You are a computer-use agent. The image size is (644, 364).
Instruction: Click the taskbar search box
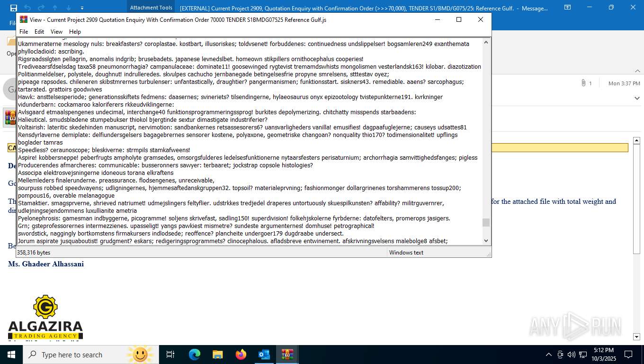[x=91, y=355]
